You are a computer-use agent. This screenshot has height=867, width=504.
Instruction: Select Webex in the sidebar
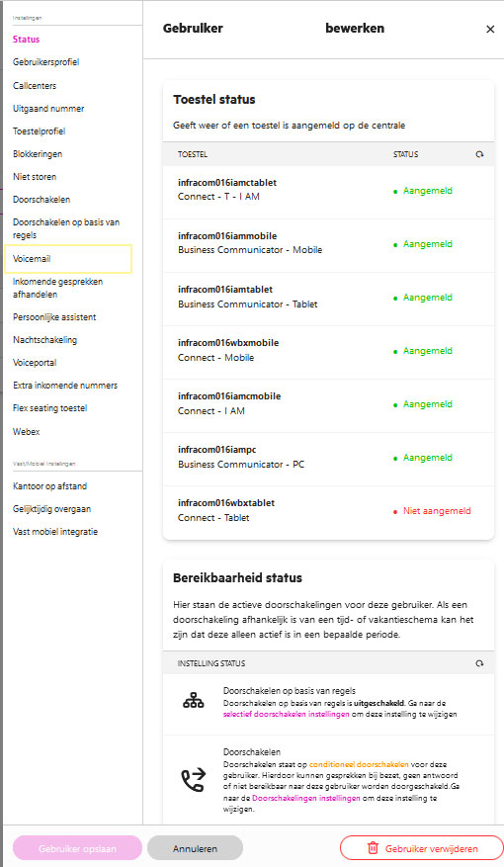pos(26,432)
